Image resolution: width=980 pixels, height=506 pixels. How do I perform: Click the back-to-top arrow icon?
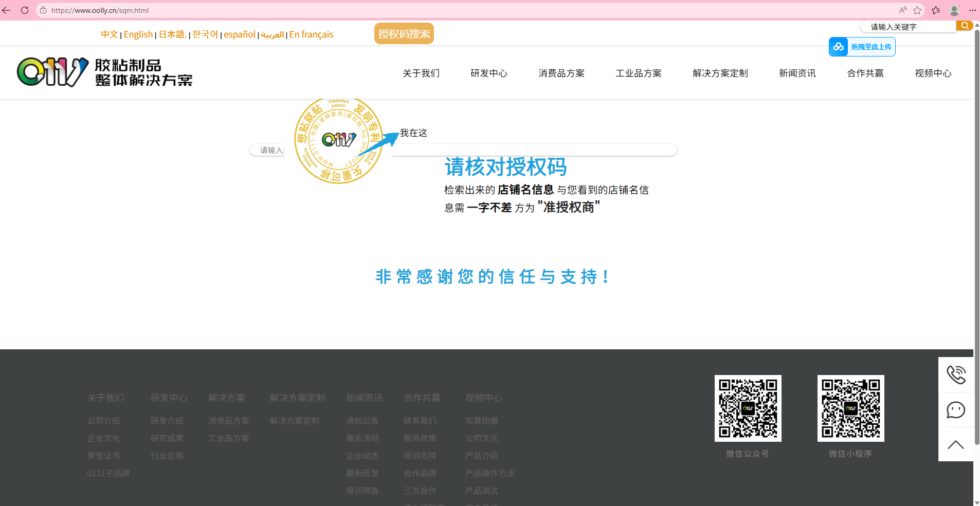point(956,445)
